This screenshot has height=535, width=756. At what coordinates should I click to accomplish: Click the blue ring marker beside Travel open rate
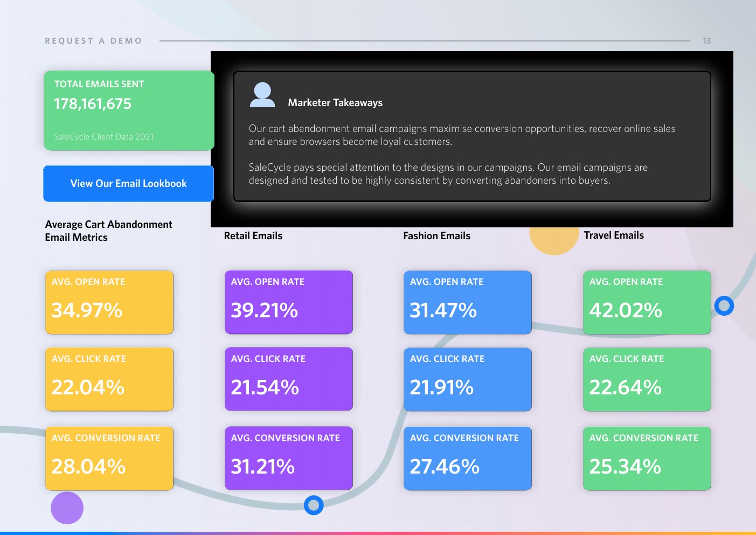724,306
